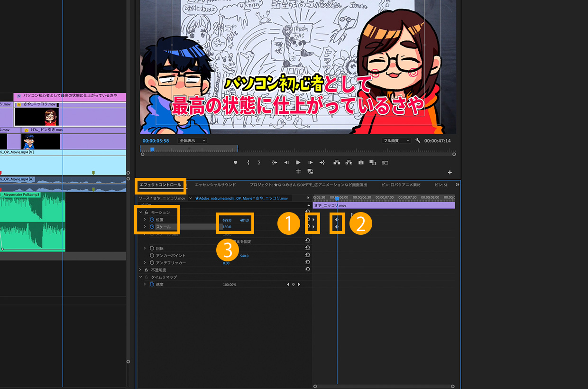Viewport: 588px width, 389px height.
Task: Open program monitor settings wrench
Action: [418, 141]
